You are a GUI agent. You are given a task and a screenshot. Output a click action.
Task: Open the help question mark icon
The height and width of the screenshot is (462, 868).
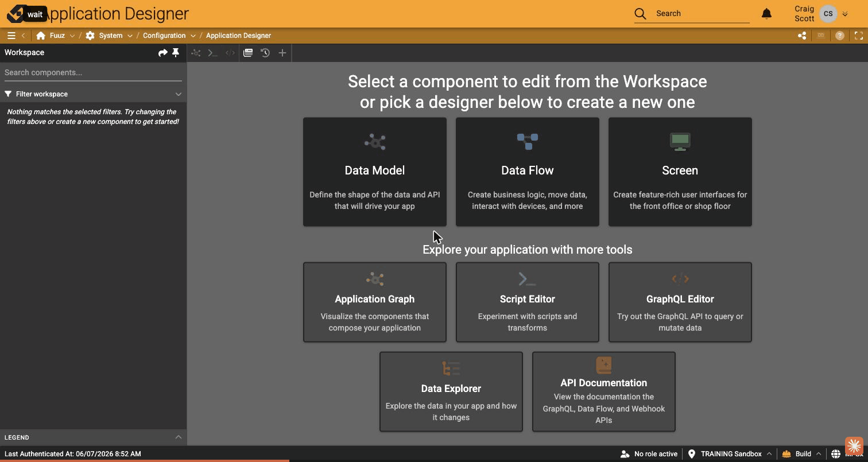[840, 36]
